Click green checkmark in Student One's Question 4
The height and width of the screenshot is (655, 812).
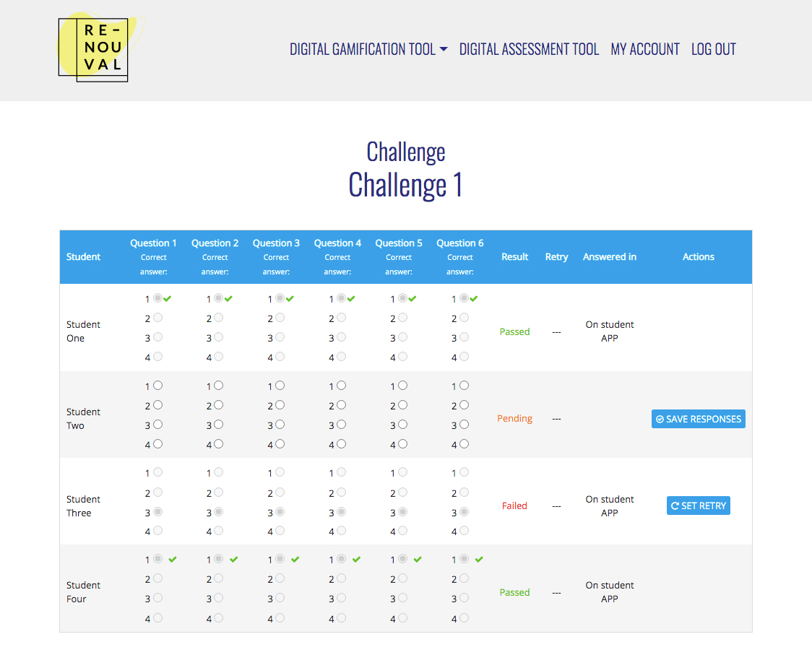tap(351, 299)
